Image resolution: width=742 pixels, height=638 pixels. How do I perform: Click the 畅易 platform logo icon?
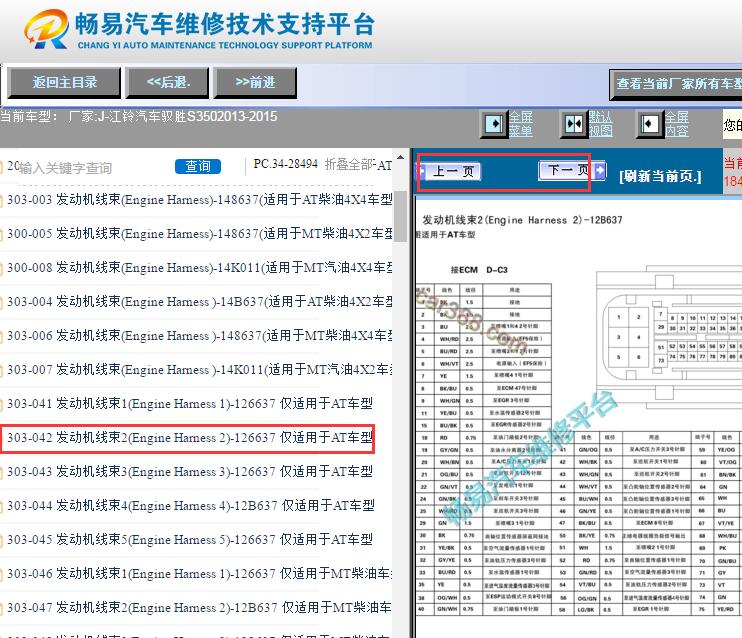pos(46,28)
